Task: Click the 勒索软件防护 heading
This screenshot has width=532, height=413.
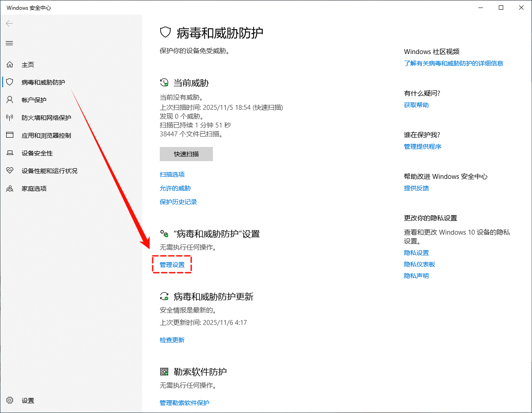Action: coord(200,372)
